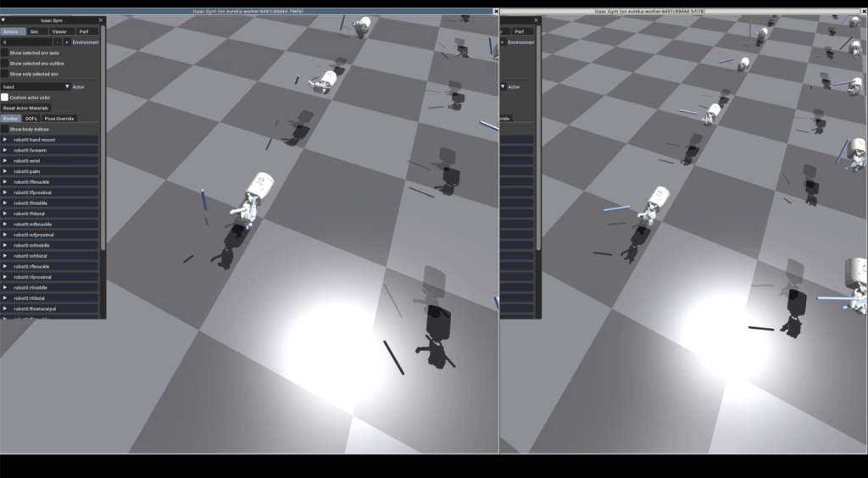Switch to the DOFs tab

click(x=31, y=119)
